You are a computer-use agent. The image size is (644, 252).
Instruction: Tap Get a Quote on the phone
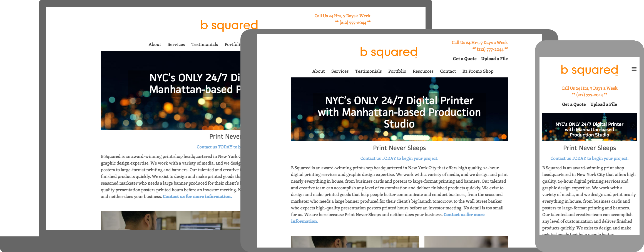(574, 104)
